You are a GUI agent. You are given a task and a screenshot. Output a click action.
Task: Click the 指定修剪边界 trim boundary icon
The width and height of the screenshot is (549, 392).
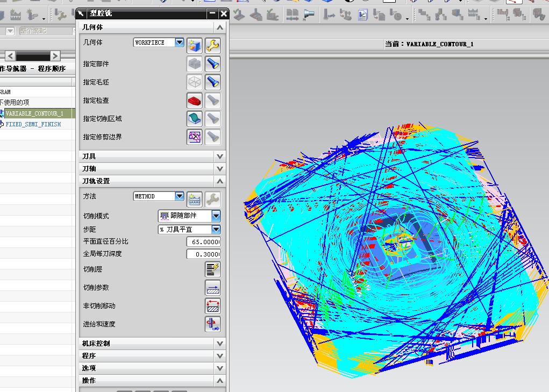pyautogui.click(x=194, y=137)
